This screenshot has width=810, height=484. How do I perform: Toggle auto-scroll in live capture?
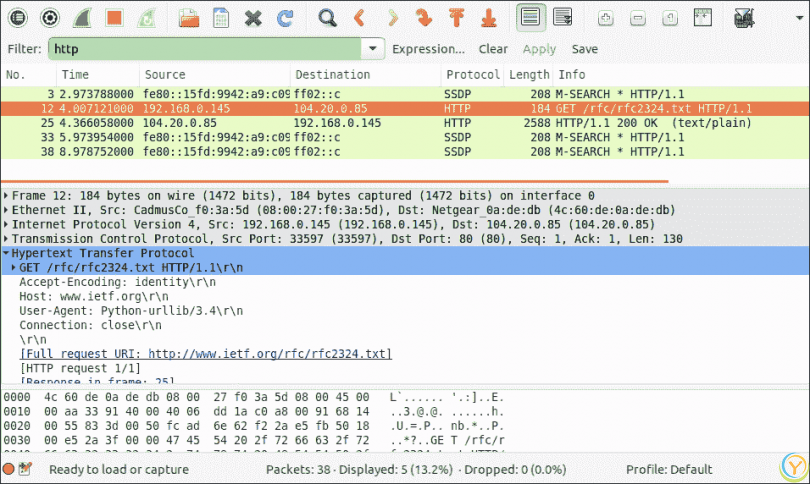click(x=563, y=17)
